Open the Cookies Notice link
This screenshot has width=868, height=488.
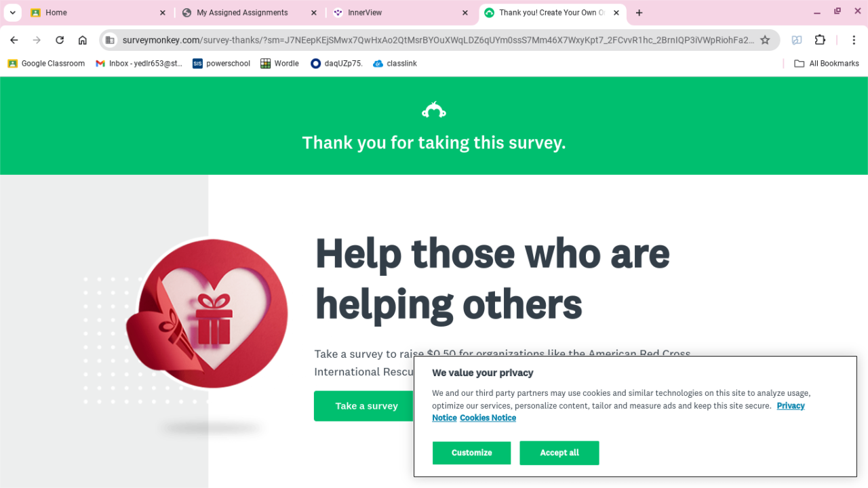[488, 418]
